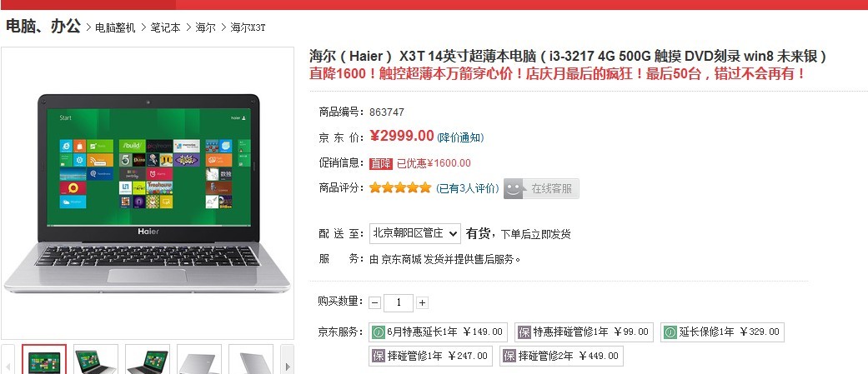
Task: Click the 保 icon on 摔碰管修2年
Action: 509,356
